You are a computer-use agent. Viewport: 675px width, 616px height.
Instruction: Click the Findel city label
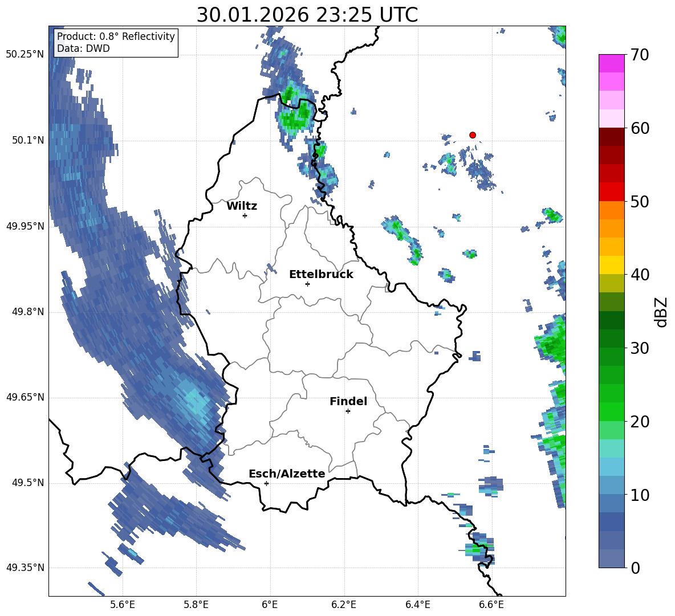(x=348, y=401)
